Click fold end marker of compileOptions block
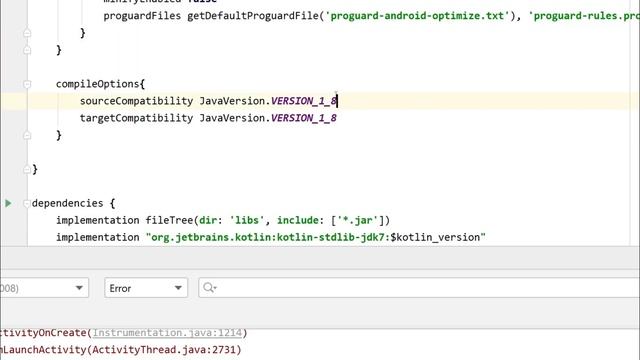Screen dimensions: 640x360 (x=27, y=135)
